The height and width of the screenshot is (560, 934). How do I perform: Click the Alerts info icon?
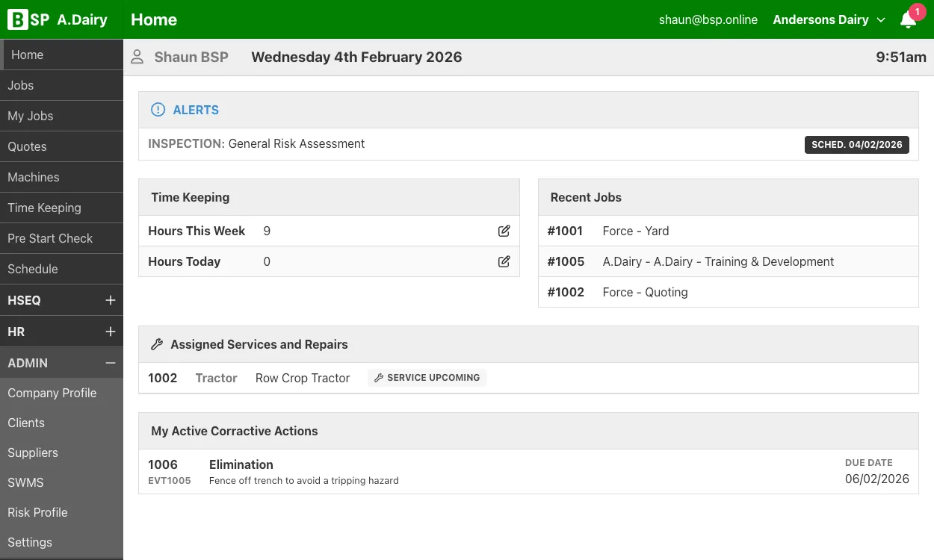click(x=158, y=110)
